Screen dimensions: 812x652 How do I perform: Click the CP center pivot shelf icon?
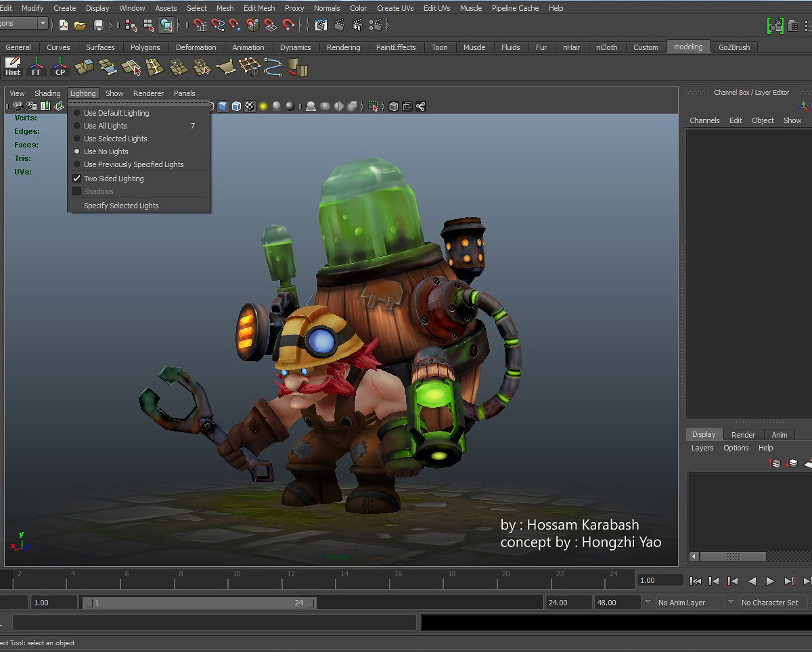point(60,67)
